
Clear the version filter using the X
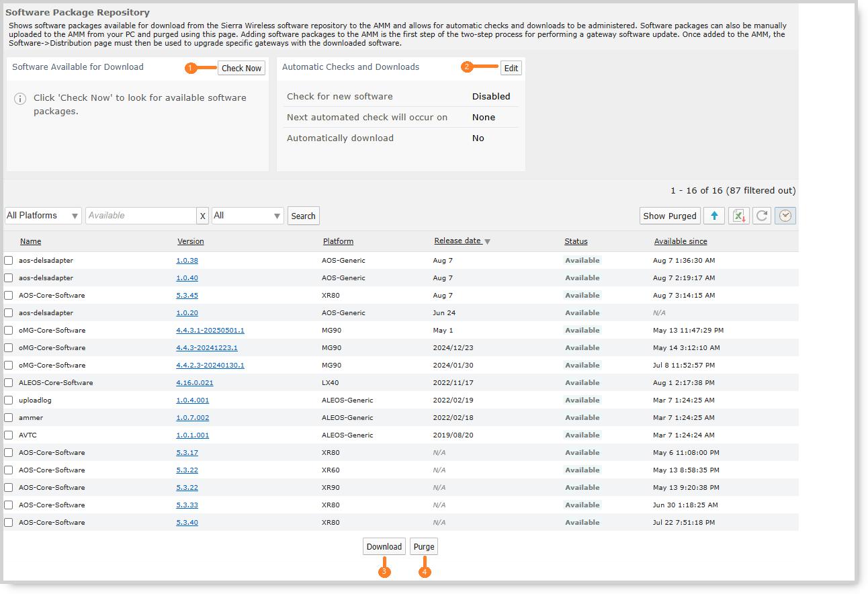[203, 216]
